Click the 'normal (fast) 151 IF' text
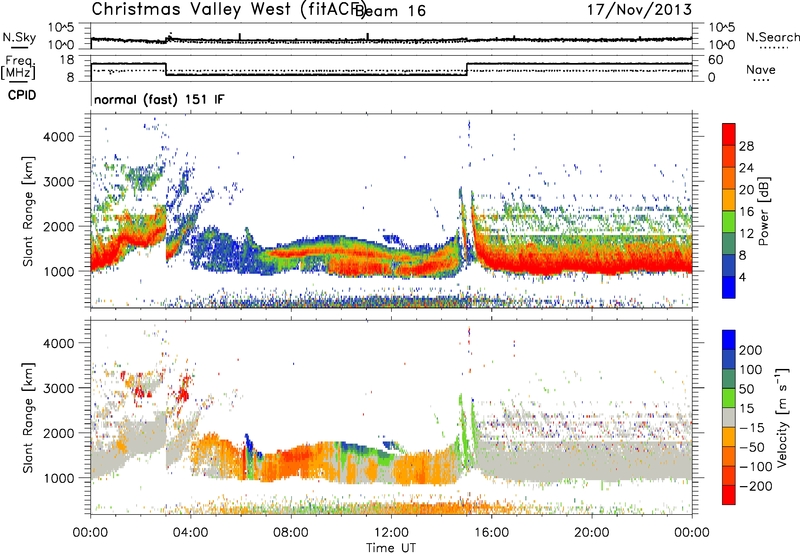 (x=159, y=99)
